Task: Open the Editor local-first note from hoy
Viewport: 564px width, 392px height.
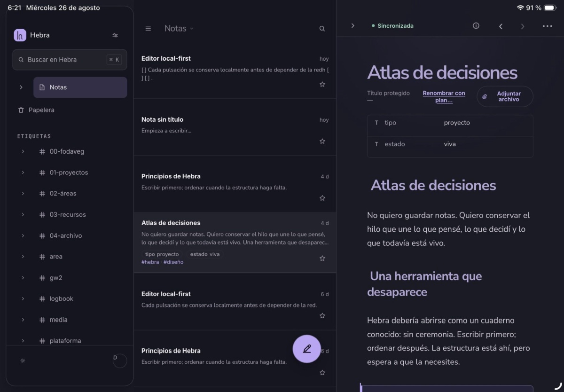Action: (235, 71)
